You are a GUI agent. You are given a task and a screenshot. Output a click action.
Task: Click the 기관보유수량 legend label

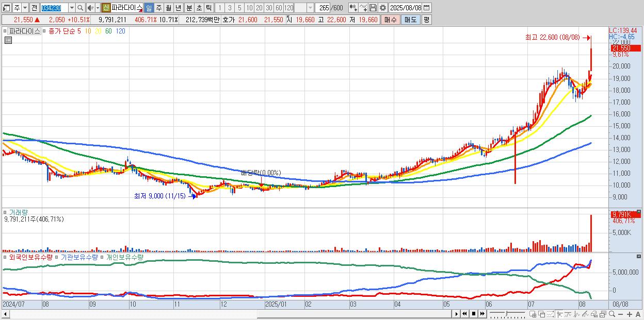(x=79, y=257)
